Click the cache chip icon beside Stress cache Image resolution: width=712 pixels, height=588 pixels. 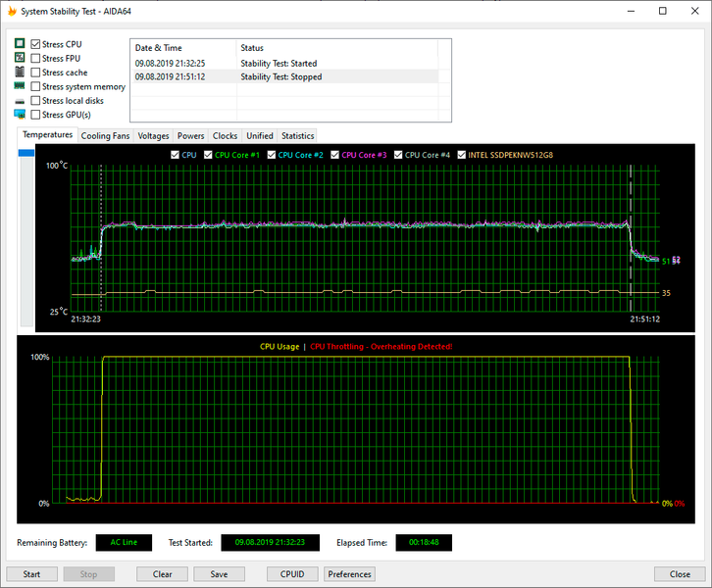point(20,72)
